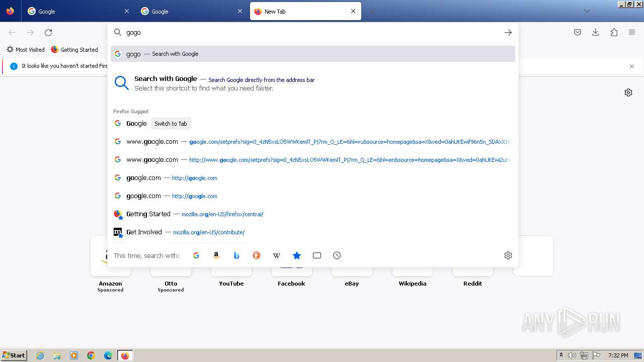
Task: Choose the Search with Google shortcut tip
Action: tap(313, 83)
